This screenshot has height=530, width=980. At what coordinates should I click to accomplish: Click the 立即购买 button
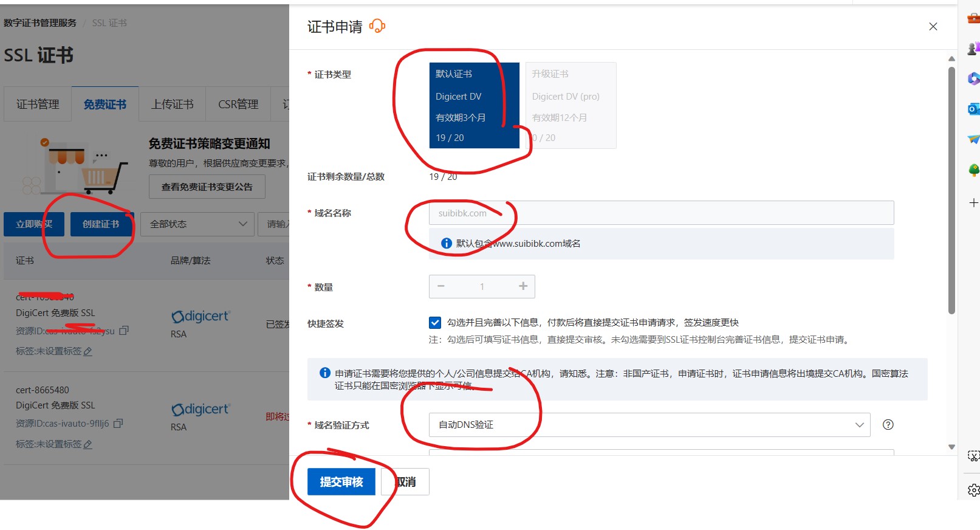point(34,224)
